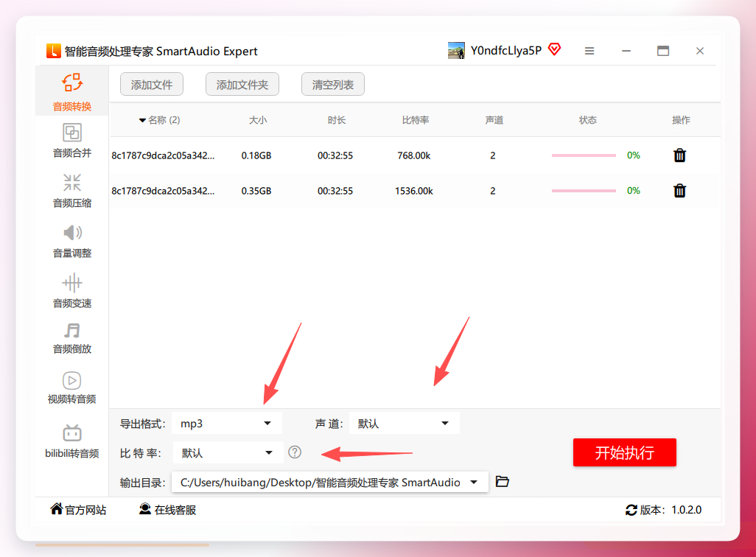Open the 音频转换 audio conversion module
756x557 pixels.
tap(71, 91)
